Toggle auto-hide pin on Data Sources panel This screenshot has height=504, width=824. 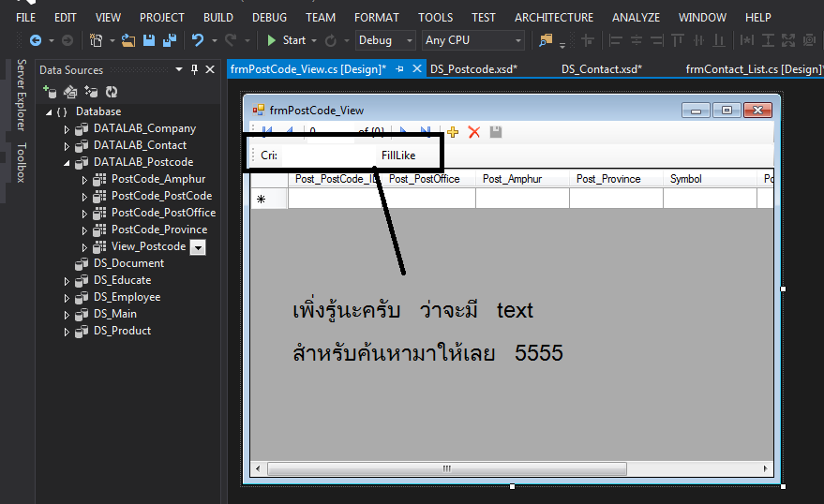(x=195, y=69)
